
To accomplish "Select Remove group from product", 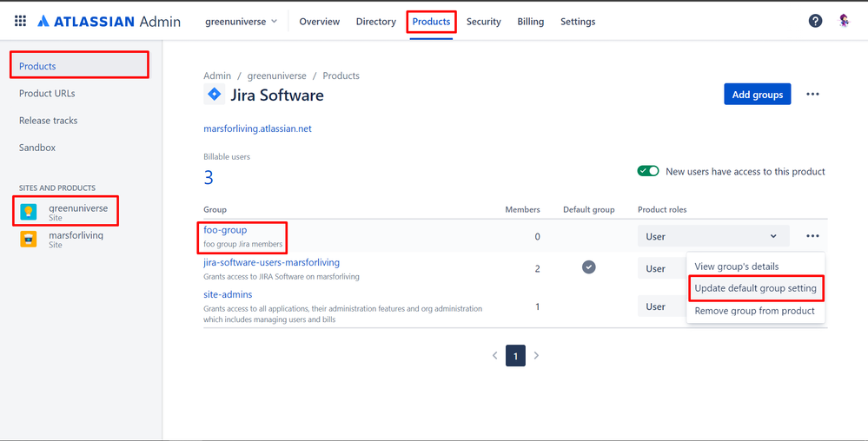I will pos(754,311).
